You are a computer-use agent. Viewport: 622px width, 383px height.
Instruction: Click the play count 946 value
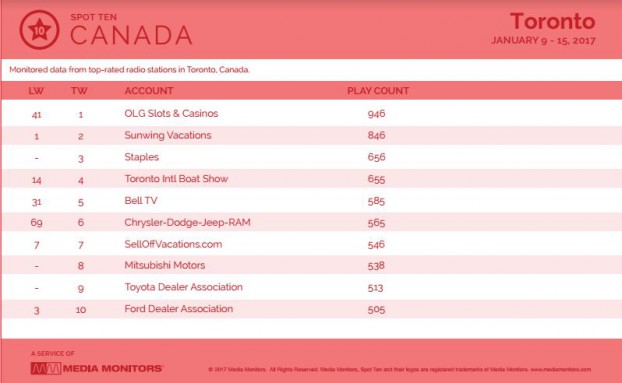pos(376,114)
